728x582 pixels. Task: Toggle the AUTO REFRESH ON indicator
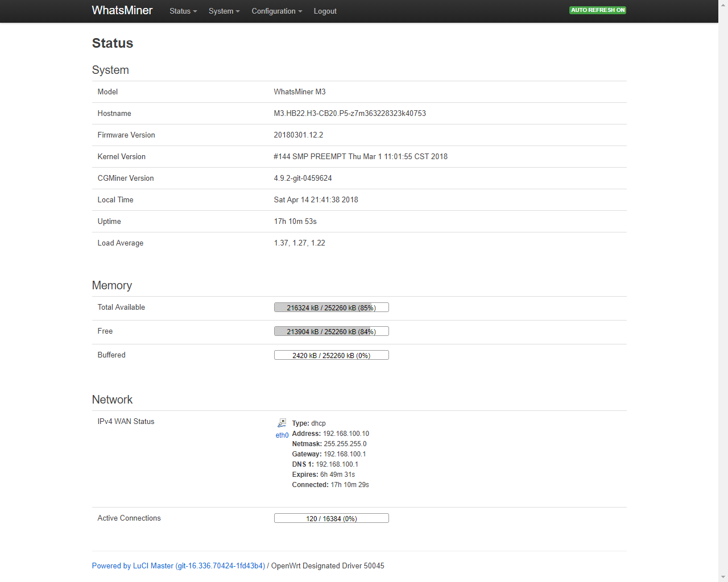(598, 10)
